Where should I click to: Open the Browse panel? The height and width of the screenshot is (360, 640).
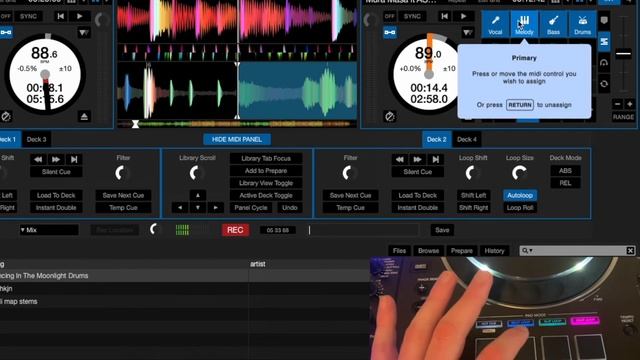click(x=428, y=251)
